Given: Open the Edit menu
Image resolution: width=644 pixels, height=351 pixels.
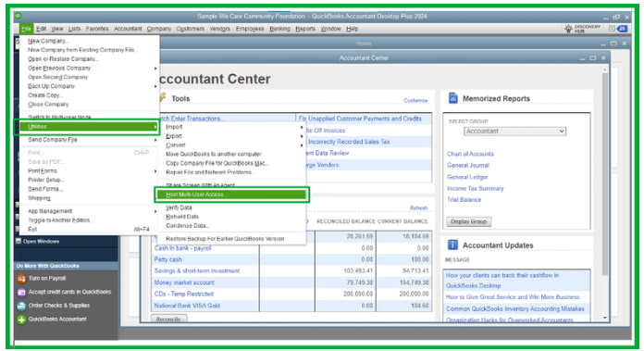Looking at the screenshot, I should point(41,29).
